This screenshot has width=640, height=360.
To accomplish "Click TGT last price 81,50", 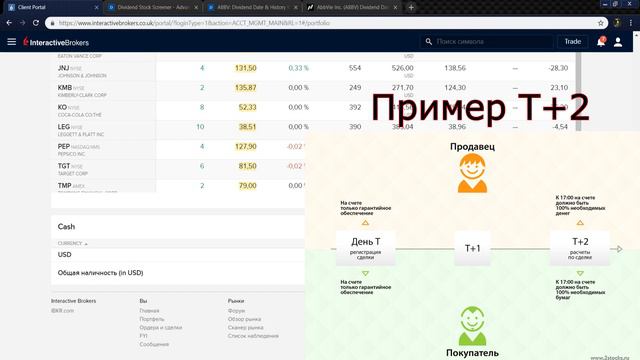I will click(x=247, y=166).
